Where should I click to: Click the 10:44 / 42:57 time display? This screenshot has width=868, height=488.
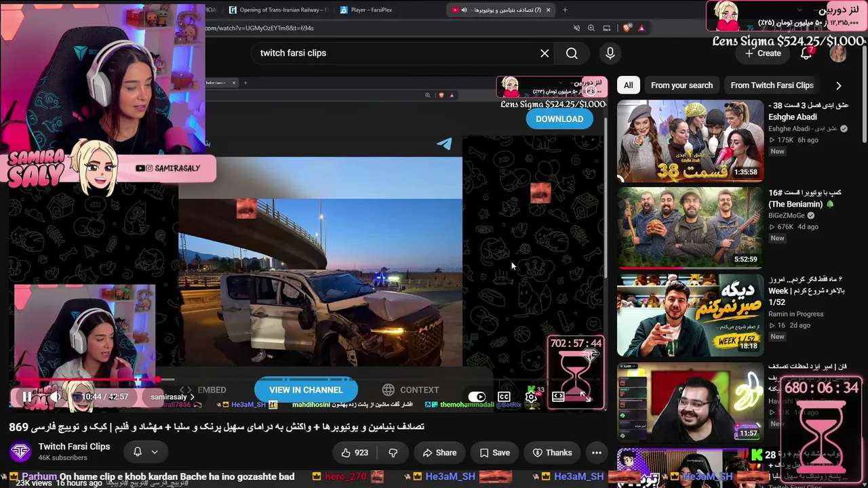click(105, 396)
